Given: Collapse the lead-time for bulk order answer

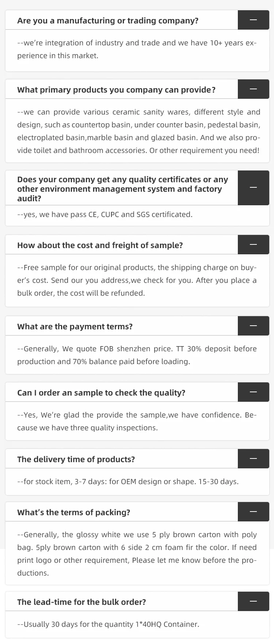Looking at the screenshot, I should coord(253,602).
